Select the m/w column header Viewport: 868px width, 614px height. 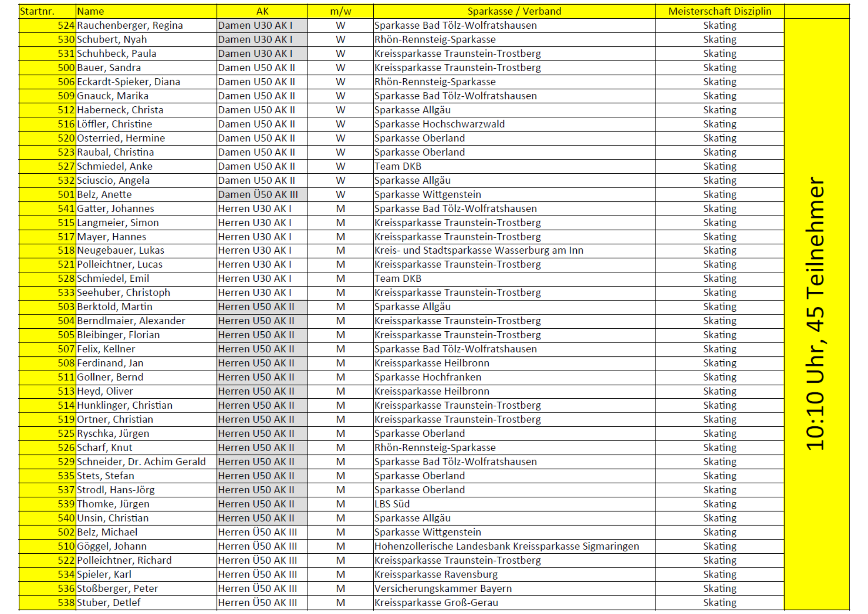pyautogui.click(x=340, y=11)
